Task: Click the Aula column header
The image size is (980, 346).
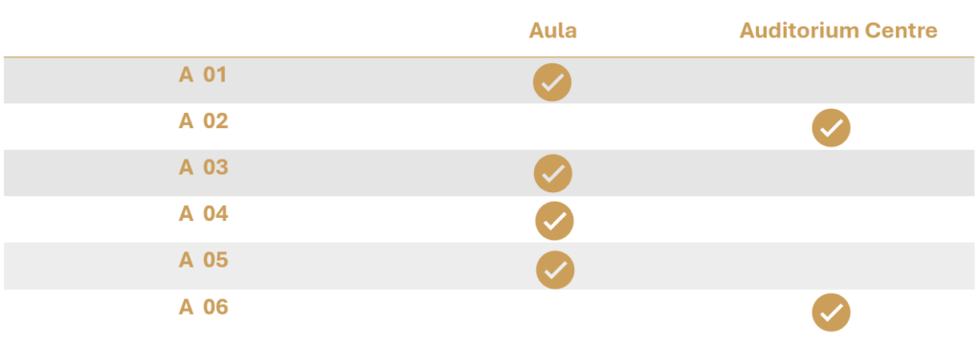Action: (552, 30)
